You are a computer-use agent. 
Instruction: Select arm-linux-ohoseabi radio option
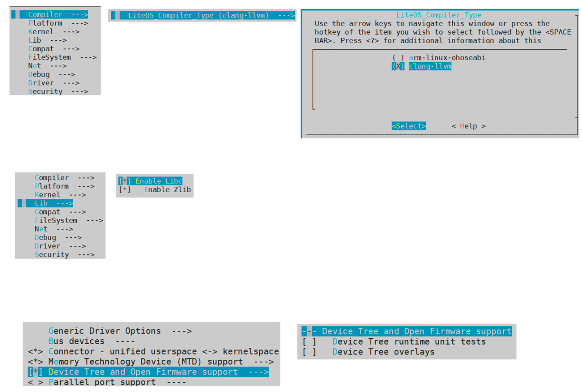439,57
